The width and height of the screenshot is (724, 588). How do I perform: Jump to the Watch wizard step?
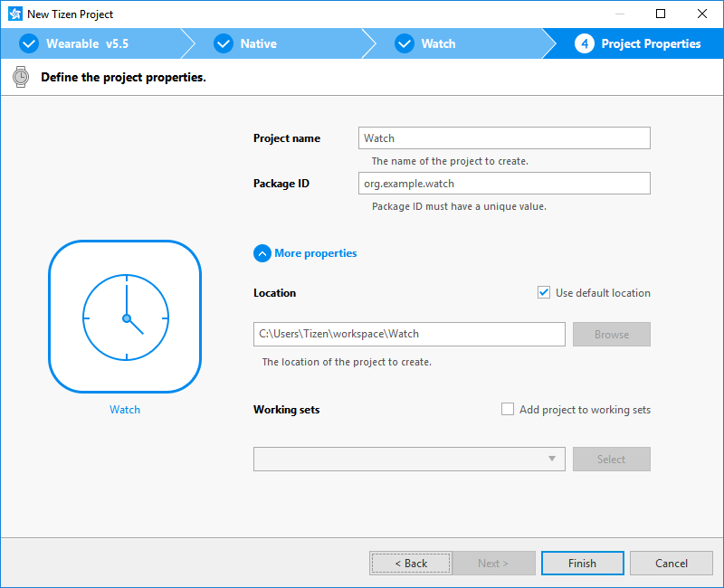(438, 43)
